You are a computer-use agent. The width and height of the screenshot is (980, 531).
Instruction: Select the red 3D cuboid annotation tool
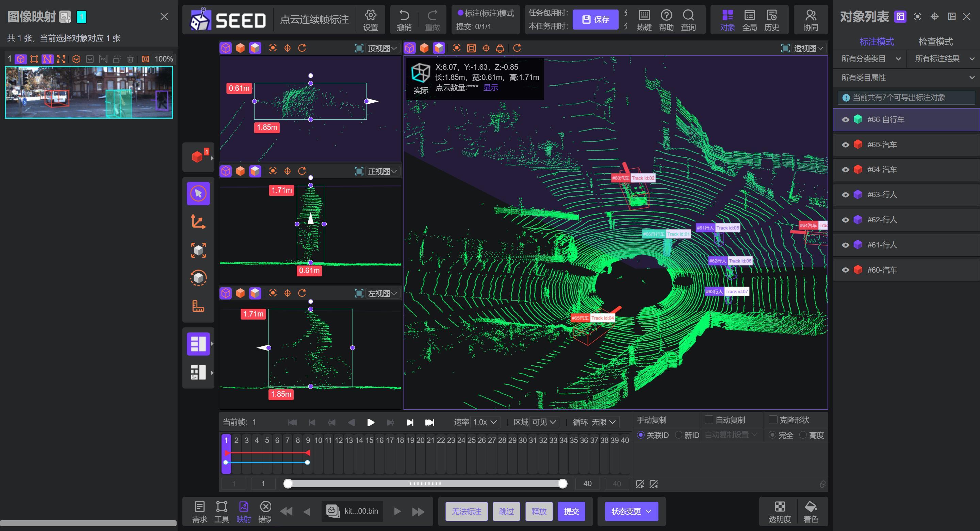click(x=197, y=157)
